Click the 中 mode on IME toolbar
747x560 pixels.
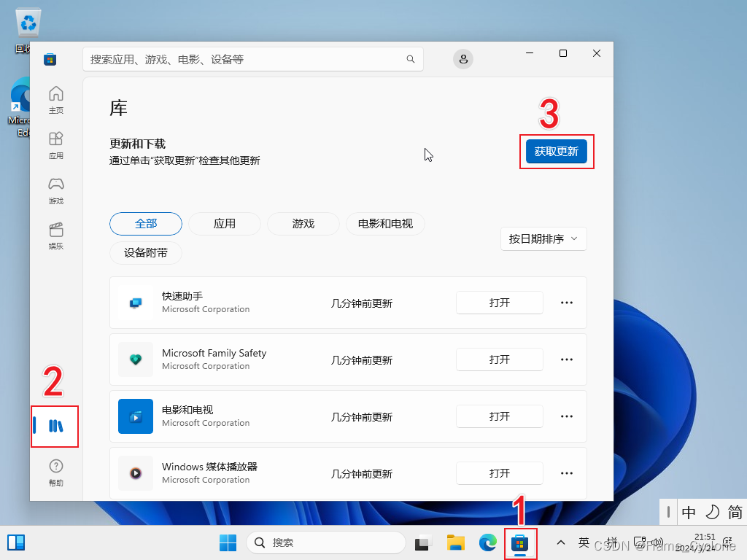pyautogui.click(x=689, y=513)
